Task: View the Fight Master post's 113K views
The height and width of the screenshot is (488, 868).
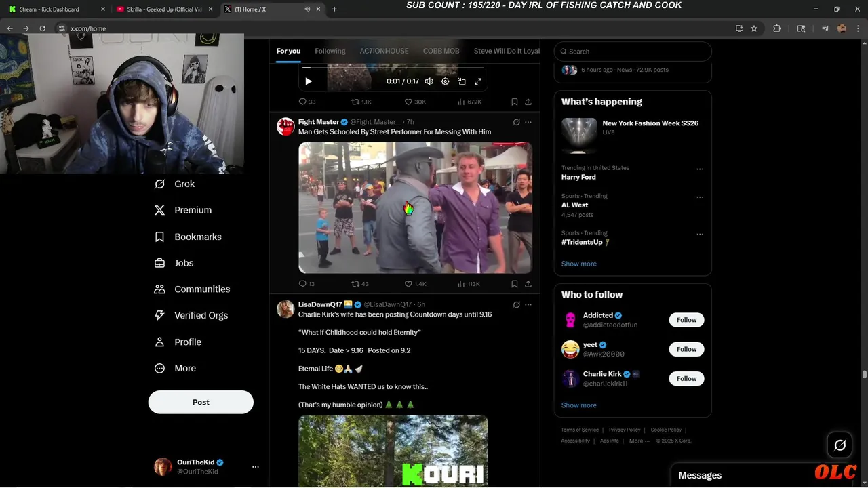Action: (x=469, y=284)
